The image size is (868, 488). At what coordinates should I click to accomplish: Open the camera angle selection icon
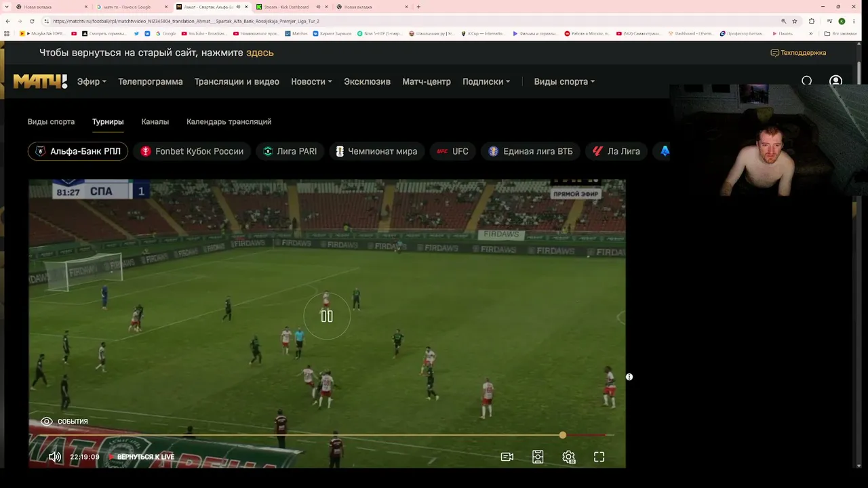[x=507, y=457]
